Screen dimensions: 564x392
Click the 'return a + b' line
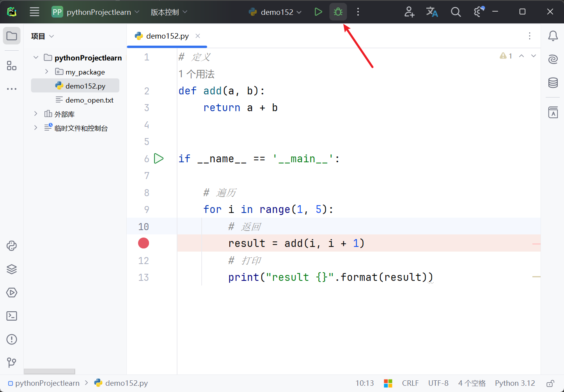(240, 108)
